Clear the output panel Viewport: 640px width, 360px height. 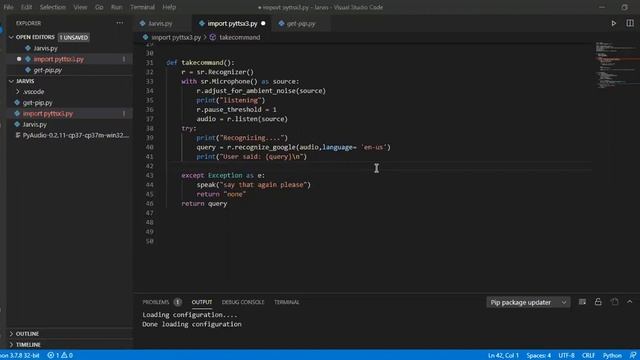coord(582,302)
